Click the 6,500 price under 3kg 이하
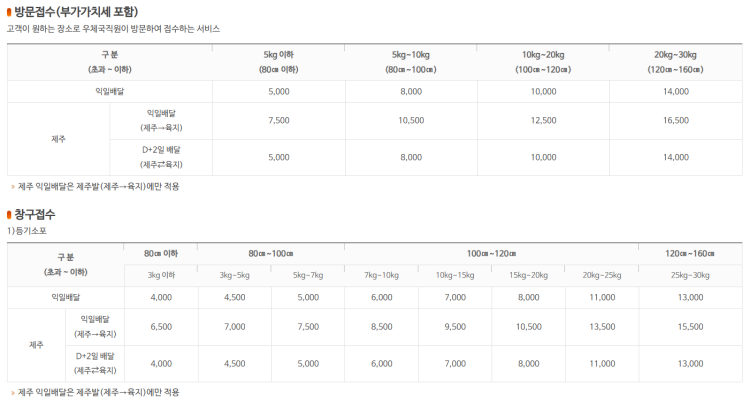Viewport: 750px width, 401px height. pyautogui.click(x=161, y=327)
